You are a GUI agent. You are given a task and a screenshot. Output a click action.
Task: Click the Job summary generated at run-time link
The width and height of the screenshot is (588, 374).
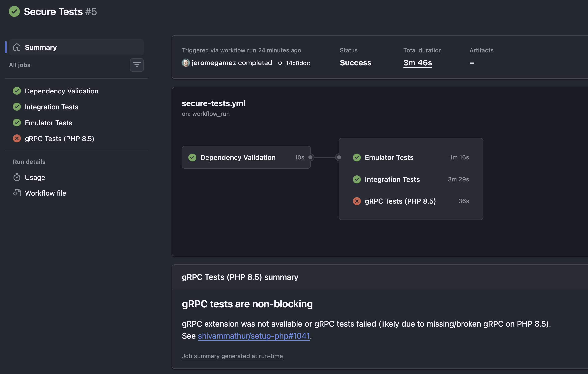point(232,356)
